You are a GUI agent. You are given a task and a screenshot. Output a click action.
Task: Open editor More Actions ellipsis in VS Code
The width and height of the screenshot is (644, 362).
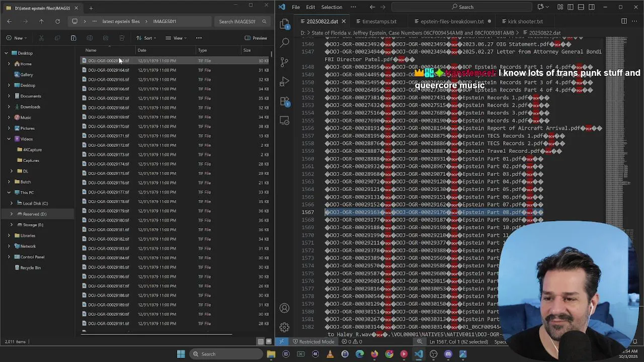[x=634, y=21]
